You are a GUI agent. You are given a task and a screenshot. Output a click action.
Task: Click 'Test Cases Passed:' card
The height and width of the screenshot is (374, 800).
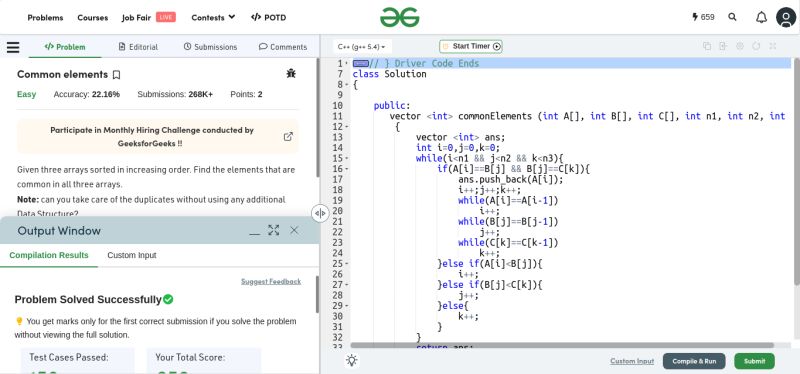click(x=77, y=361)
